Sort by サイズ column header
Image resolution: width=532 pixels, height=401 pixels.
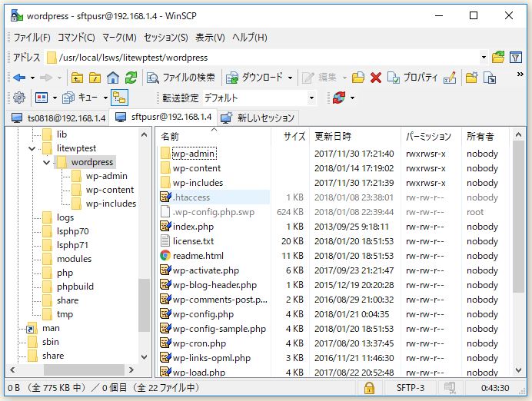291,136
